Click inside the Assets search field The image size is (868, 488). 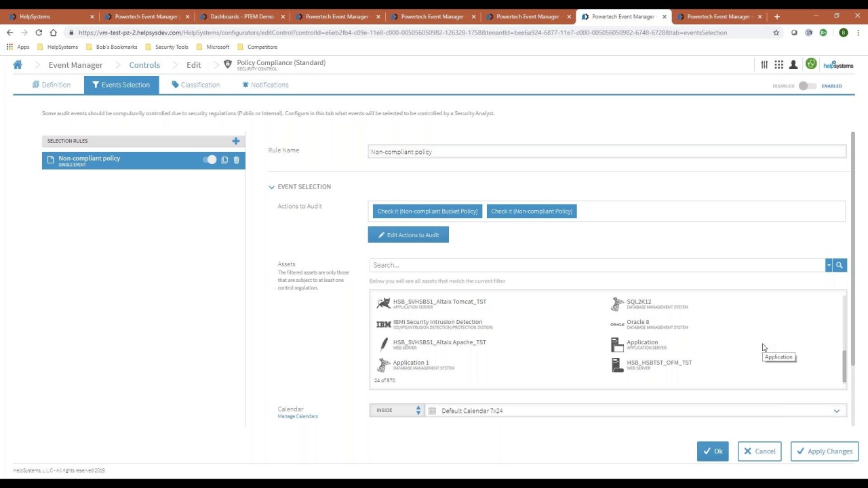(590, 265)
